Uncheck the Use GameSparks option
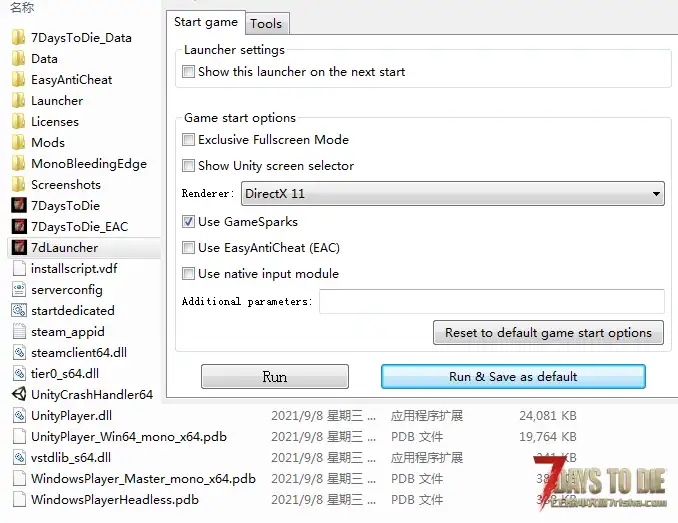This screenshot has width=678, height=523. (189, 222)
